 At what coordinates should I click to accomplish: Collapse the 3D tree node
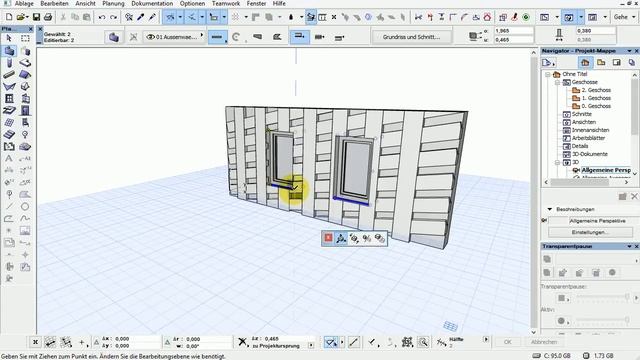tap(557, 162)
